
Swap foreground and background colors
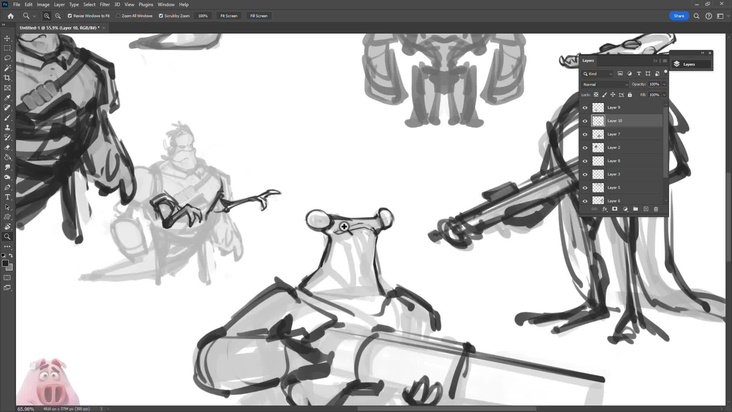point(11,256)
